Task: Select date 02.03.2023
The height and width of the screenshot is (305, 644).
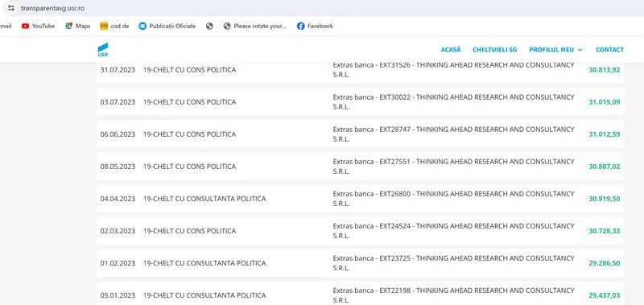Action: click(x=118, y=231)
